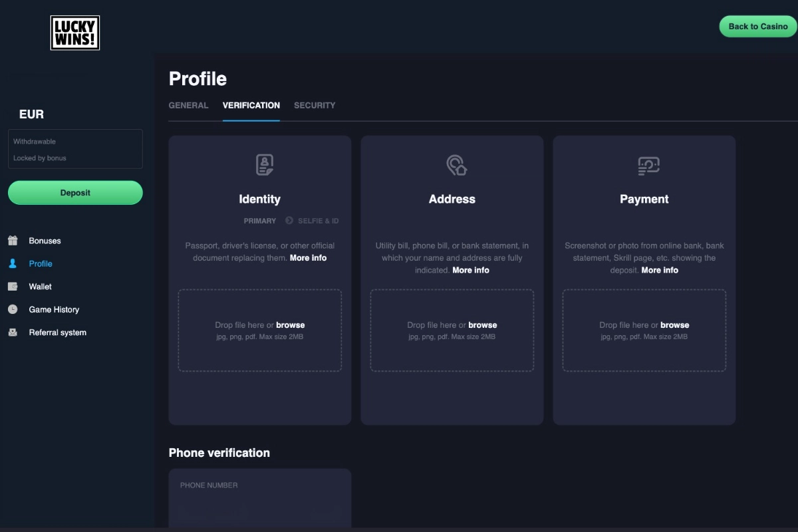Click the Identity document icon

265,165
